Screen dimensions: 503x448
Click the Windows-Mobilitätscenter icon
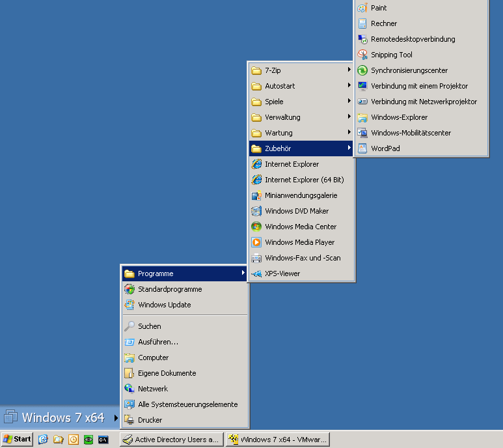coord(362,133)
